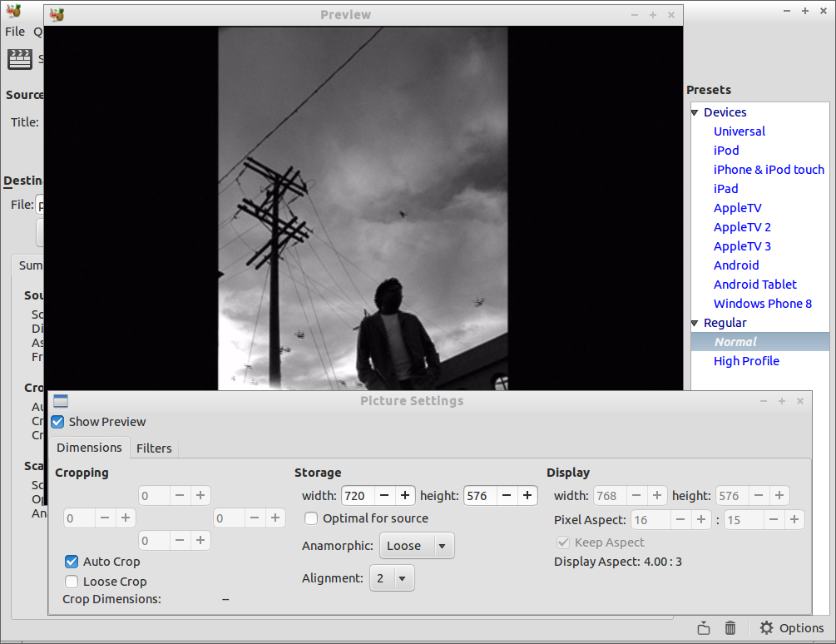The image size is (836, 644).
Task: Select the High Profile preset
Action: pyautogui.click(x=746, y=361)
